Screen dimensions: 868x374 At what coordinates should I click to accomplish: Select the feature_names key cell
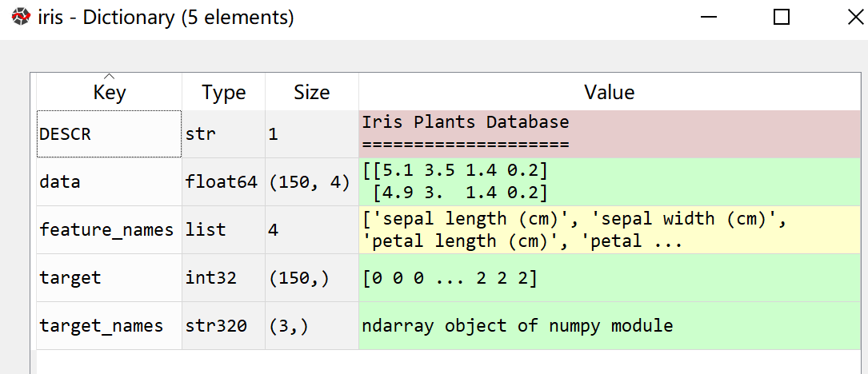coord(109,230)
